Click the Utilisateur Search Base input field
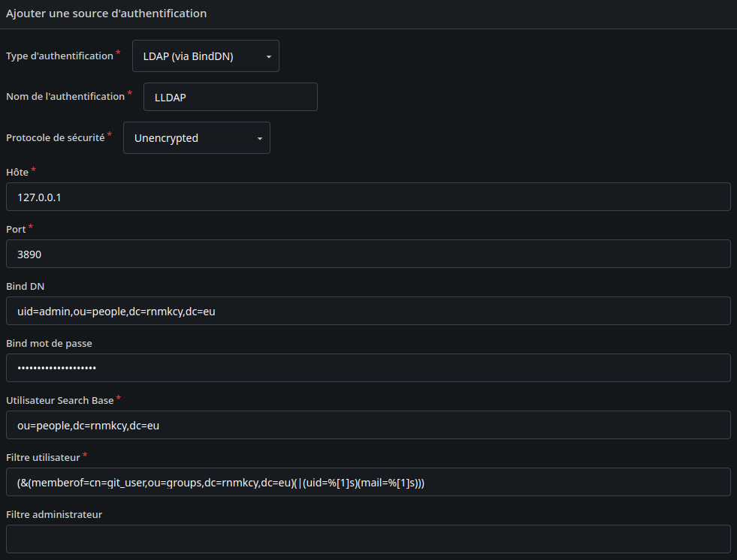Viewport: 737px width, 560px height. [x=368, y=425]
